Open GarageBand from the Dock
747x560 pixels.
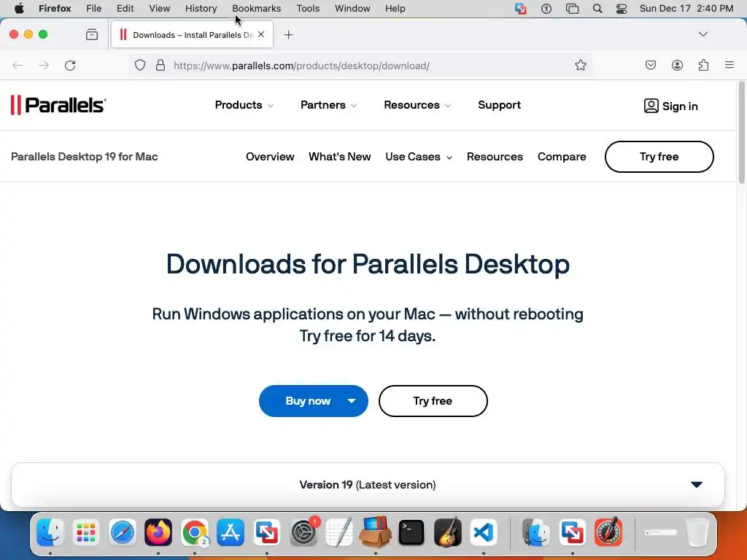tap(447, 532)
